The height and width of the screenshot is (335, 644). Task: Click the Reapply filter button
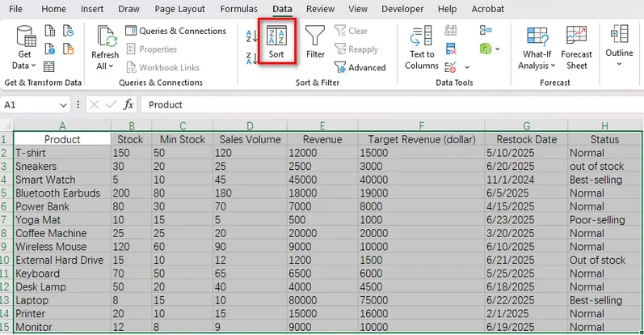click(x=356, y=49)
